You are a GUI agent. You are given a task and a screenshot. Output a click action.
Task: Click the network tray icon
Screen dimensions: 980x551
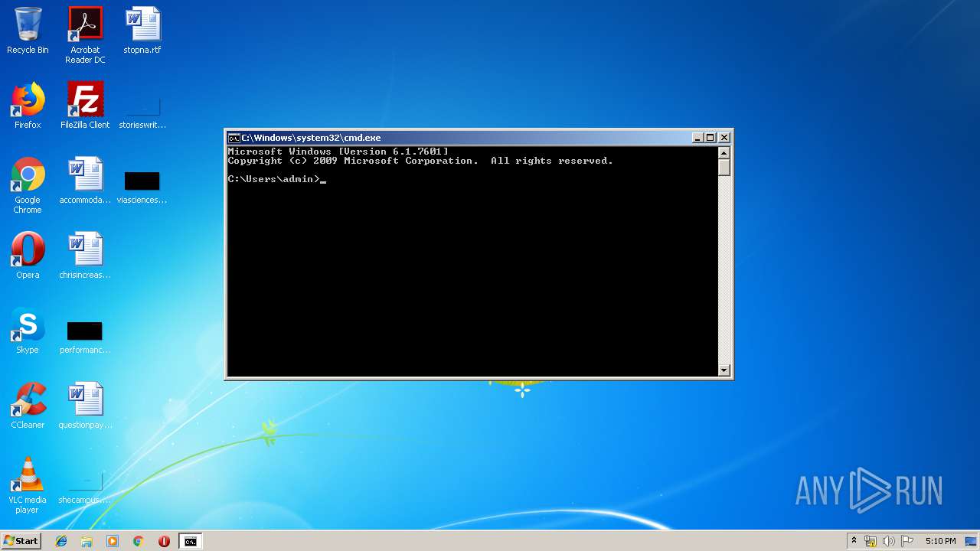coord(871,541)
